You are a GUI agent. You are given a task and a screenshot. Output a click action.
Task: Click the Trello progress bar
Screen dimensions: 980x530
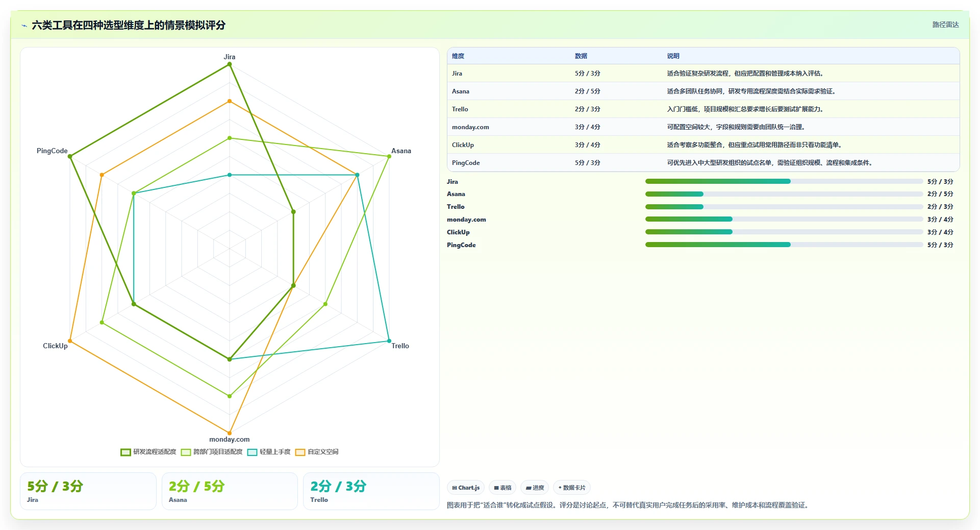pos(784,207)
